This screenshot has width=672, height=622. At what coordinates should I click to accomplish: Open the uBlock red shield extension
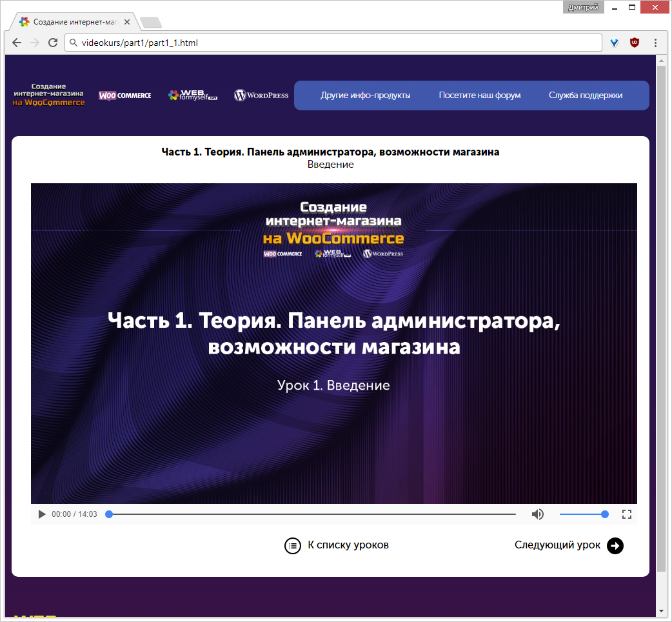pyautogui.click(x=635, y=43)
